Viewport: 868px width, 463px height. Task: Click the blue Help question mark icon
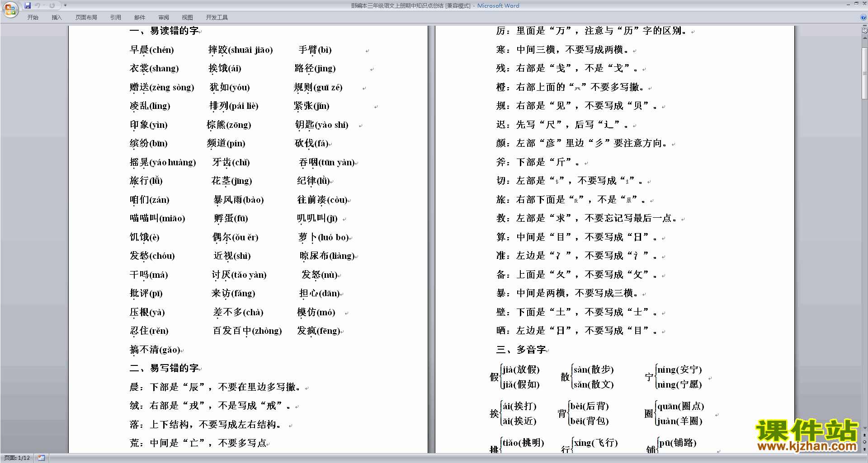863,17
